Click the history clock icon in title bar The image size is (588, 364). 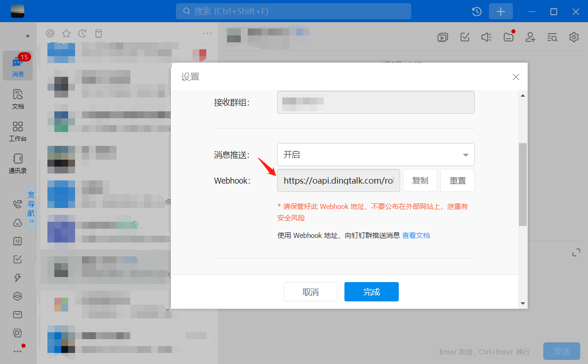coord(477,12)
